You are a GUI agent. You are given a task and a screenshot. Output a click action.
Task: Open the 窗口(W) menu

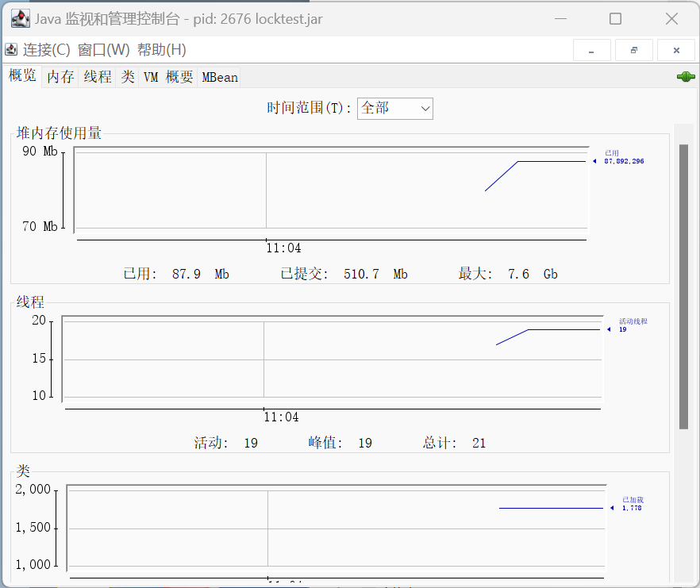pos(103,49)
